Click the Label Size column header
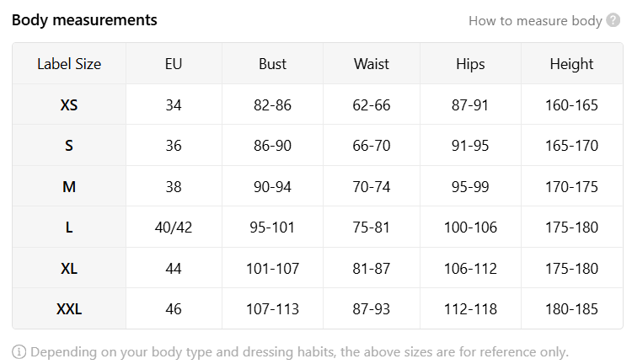This screenshot has height=364, width=632. [x=69, y=64]
